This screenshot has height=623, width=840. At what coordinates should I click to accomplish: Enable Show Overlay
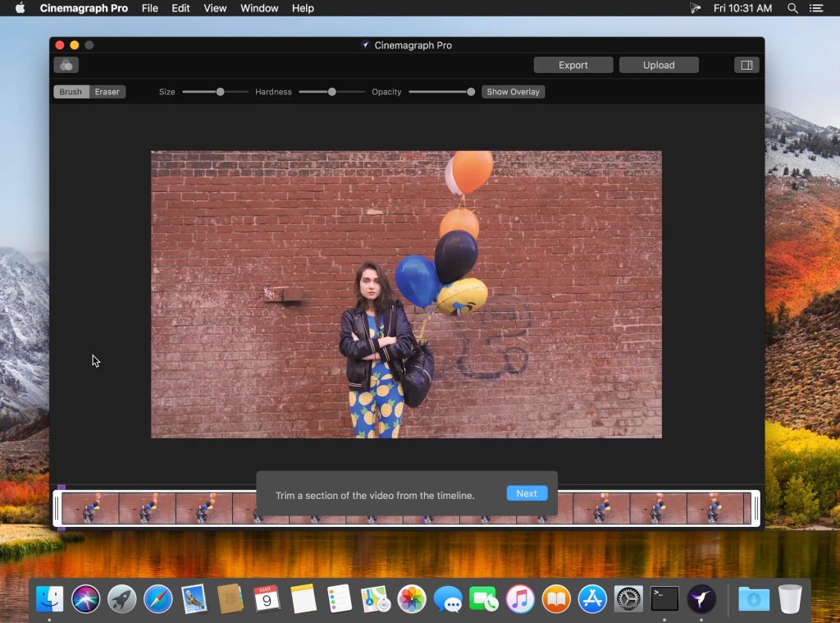(x=513, y=92)
